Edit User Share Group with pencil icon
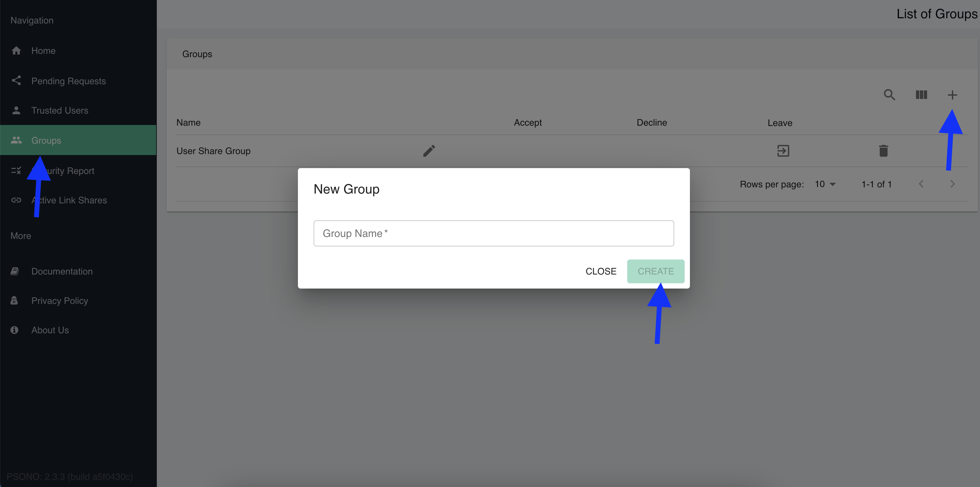The height and width of the screenshot is (487, 980). [x=429, y=151]
